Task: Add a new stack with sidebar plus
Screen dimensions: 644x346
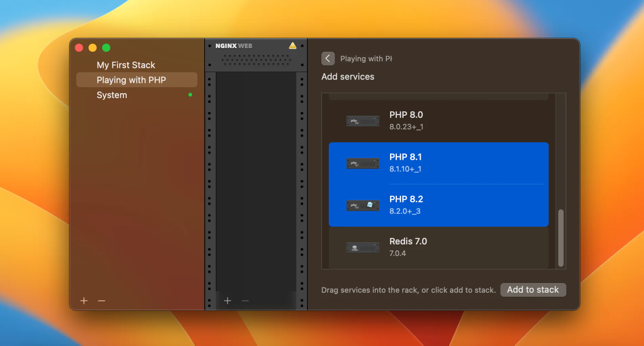Action: coord(84,301)
